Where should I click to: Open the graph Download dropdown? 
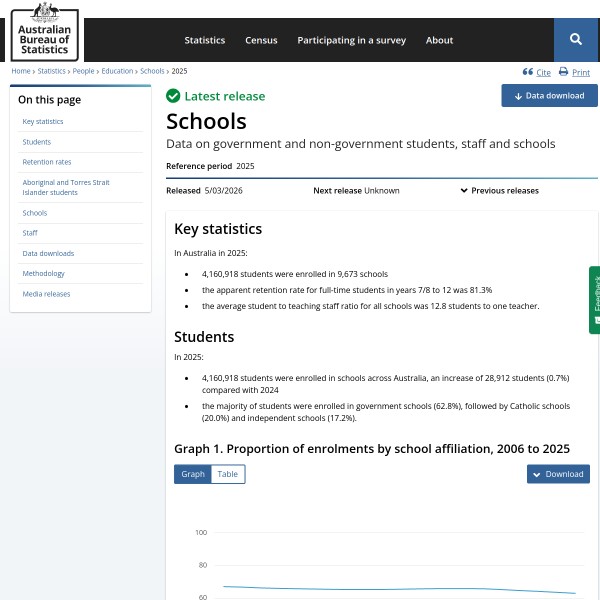click(x=558, y=474)
